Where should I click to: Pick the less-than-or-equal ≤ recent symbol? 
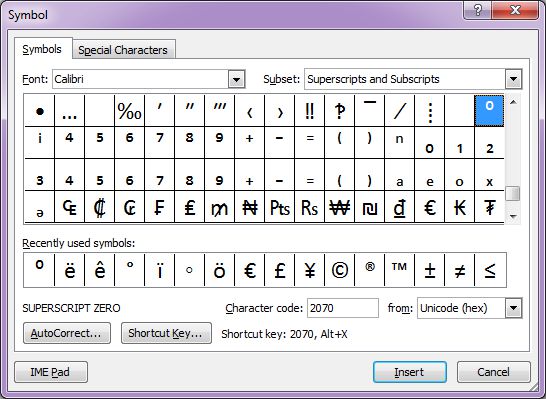tap(490, 270)
